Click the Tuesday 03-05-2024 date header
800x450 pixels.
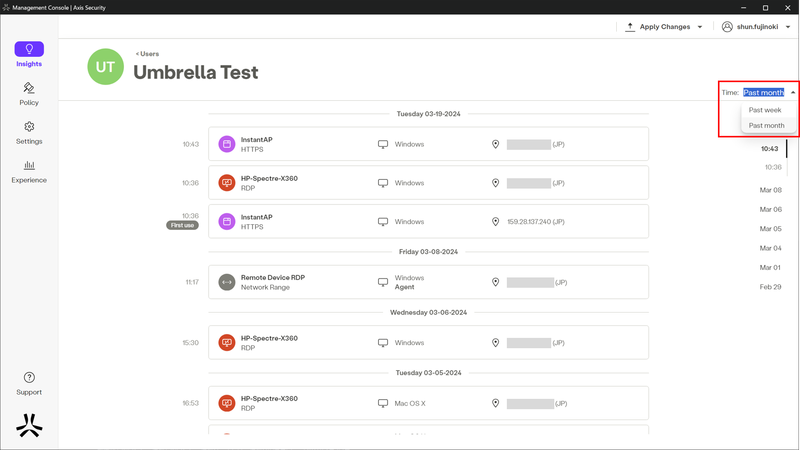[429, 373]
